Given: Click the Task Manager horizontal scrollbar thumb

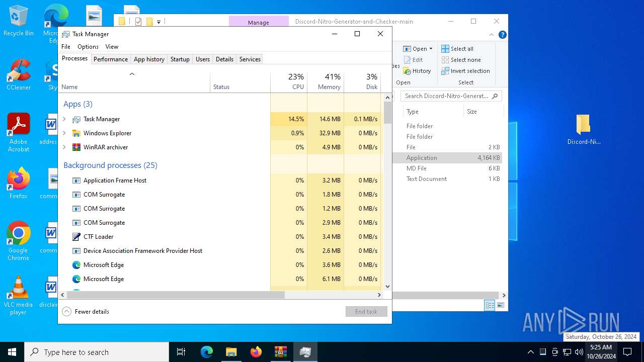Looking at the screenshot, I should (x=176, y=295).
